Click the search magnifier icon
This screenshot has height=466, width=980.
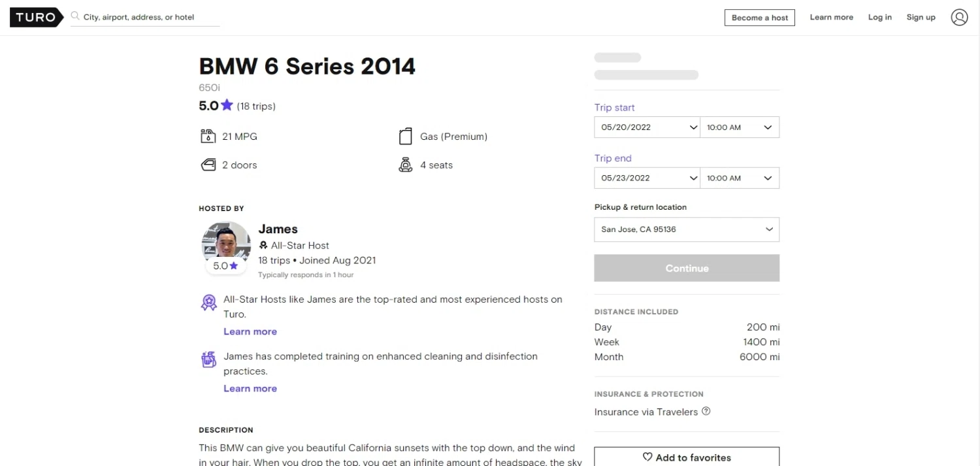coord(75,16)
